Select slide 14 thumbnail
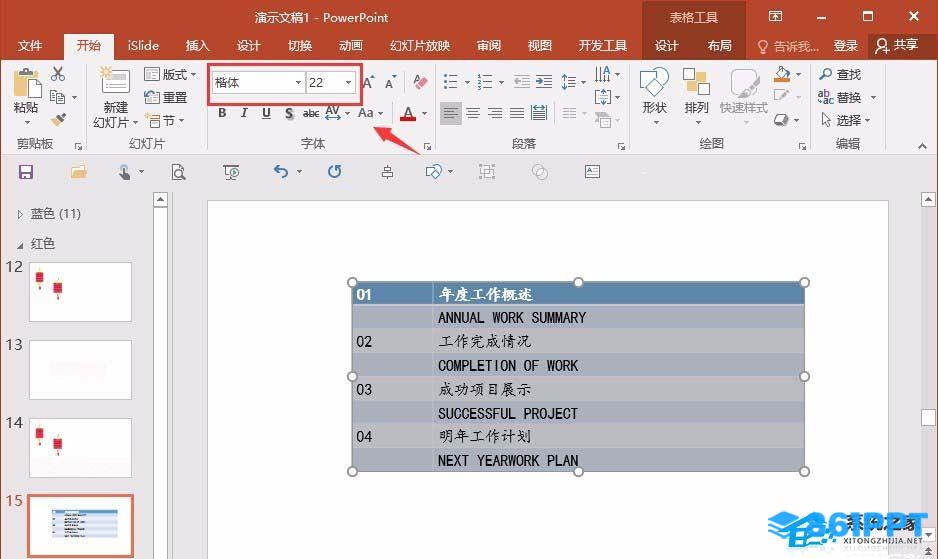938x559 pixels. (80, 448)
